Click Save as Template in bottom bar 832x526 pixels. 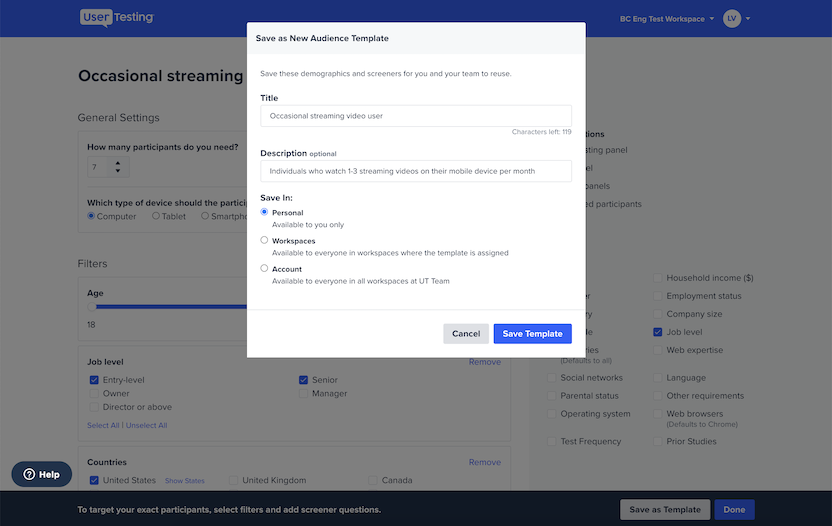[664, 510]
